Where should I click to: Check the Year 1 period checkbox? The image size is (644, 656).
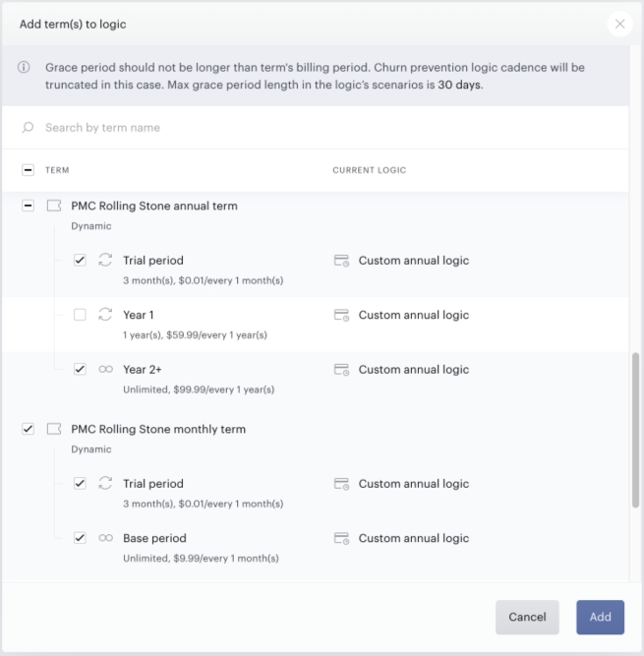coord(80,314)
